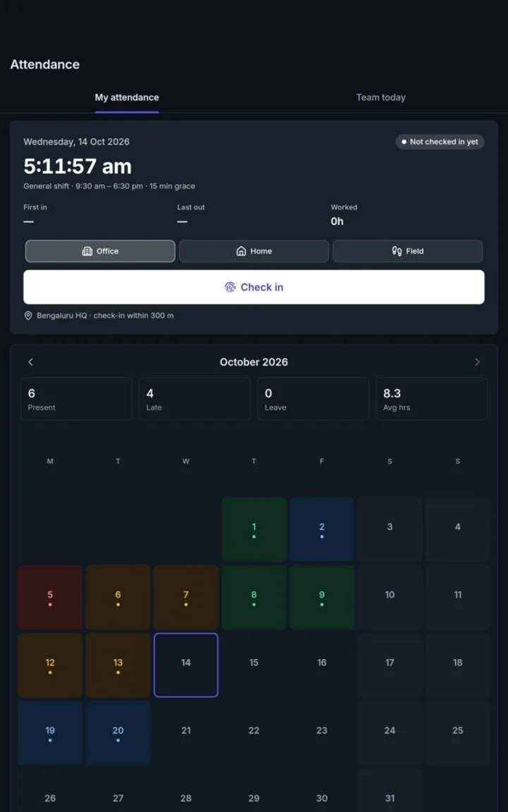Click the fingerprint icon on Check in

coord(230,287)
